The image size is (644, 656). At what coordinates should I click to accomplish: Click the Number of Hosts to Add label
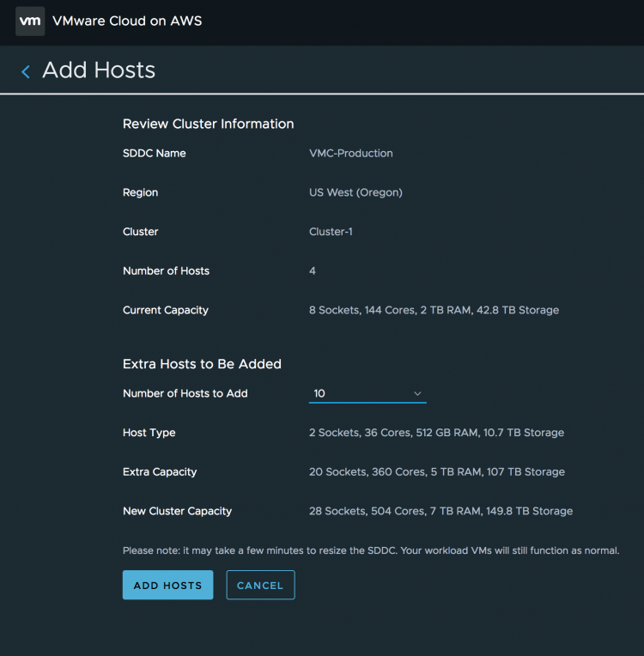185,393
